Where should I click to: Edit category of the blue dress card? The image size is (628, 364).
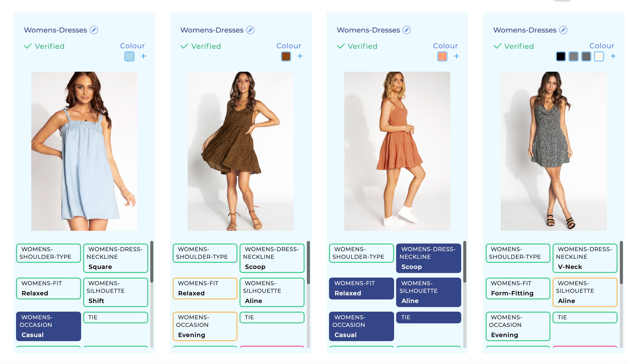(x=94, y=30)
